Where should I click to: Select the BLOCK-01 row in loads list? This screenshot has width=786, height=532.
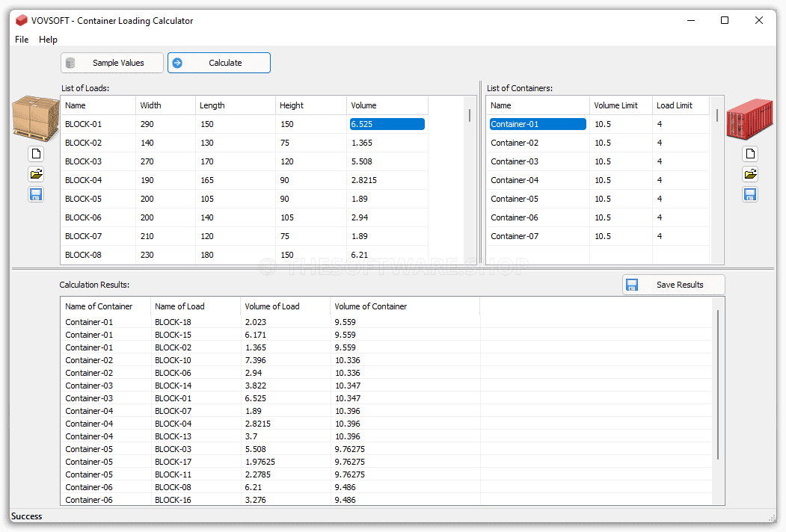tap(244, 124)
